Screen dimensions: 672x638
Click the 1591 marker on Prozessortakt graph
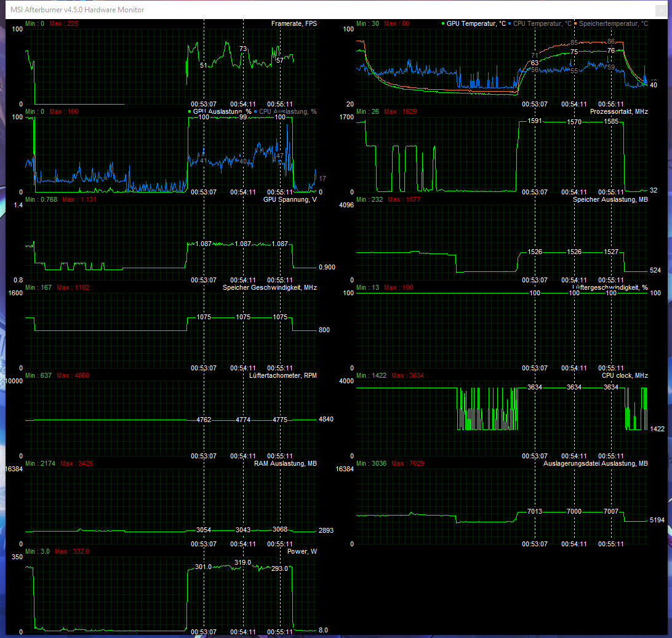pos(535,121)
